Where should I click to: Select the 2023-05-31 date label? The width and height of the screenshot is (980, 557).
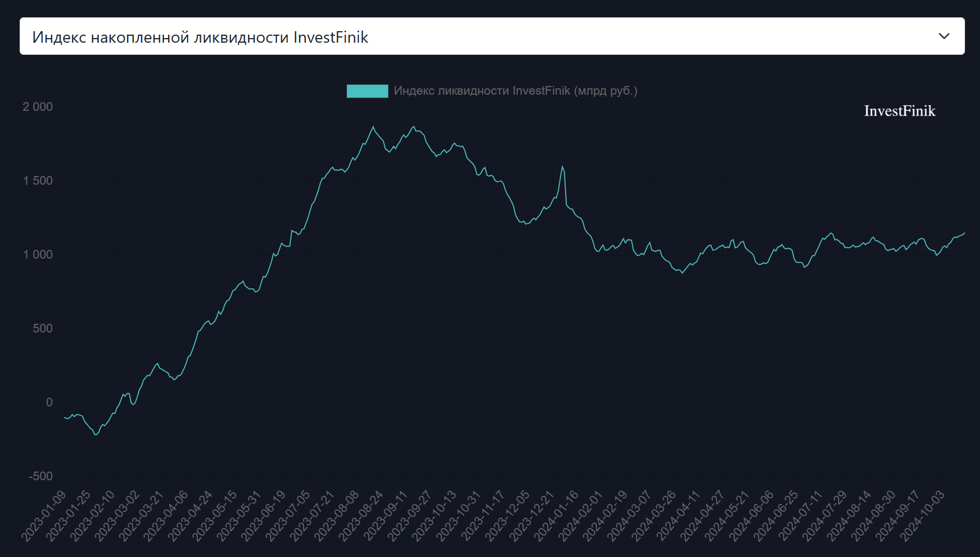click(x=239, y=516)
